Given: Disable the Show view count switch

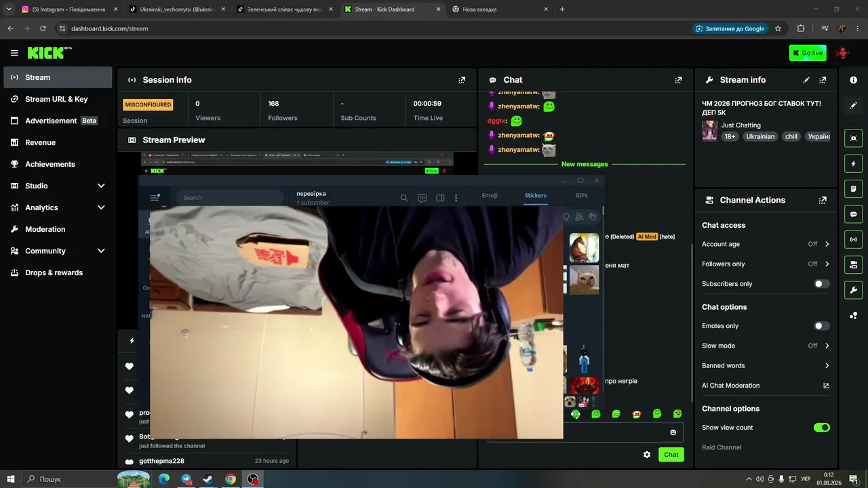Looking at the screenshot, I should point(821,428).
